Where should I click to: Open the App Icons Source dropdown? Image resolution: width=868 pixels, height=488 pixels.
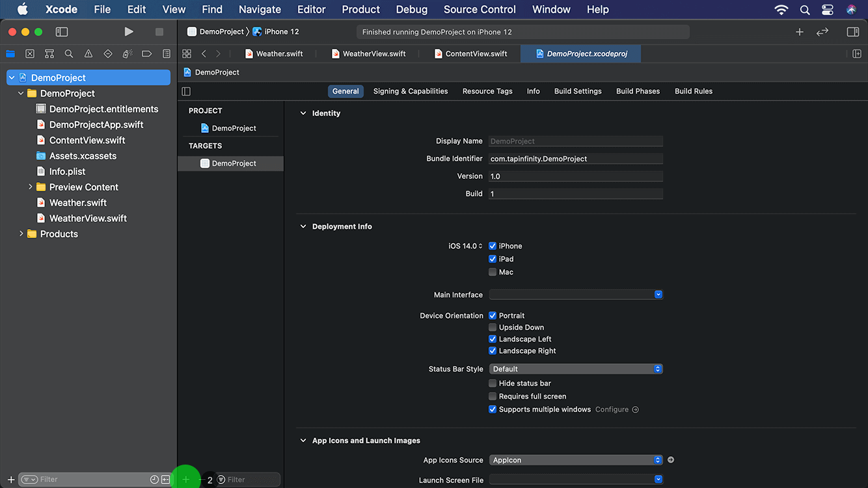(576, 460)
